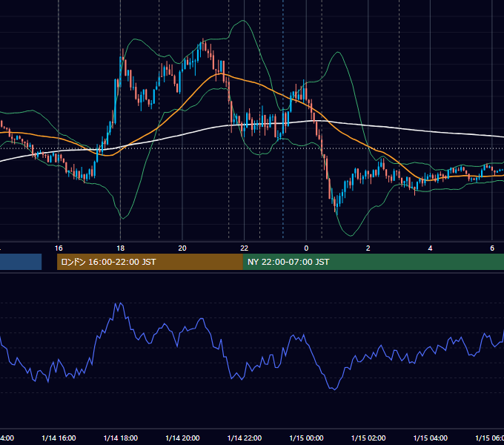Click the 16 hour label on the upper time axis
This screenshot has width=504, height=445.
(59, 248)
